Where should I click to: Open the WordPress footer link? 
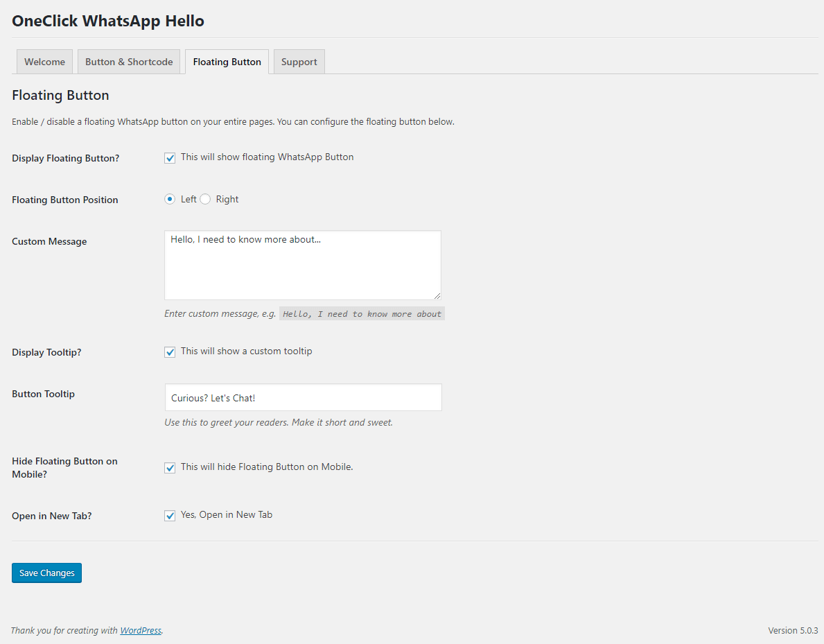point(141,630)
